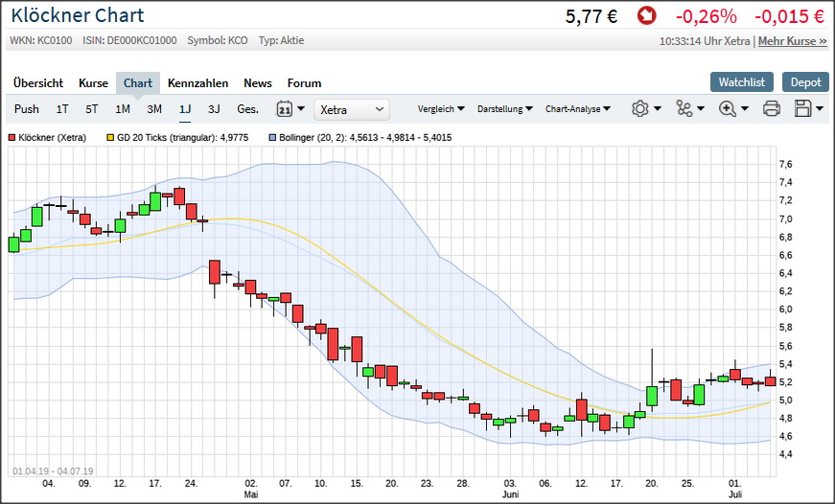Viewport: 835px width, 504px height.
Task: Print the chart with printer icon
Action: (x=772, y=108)
